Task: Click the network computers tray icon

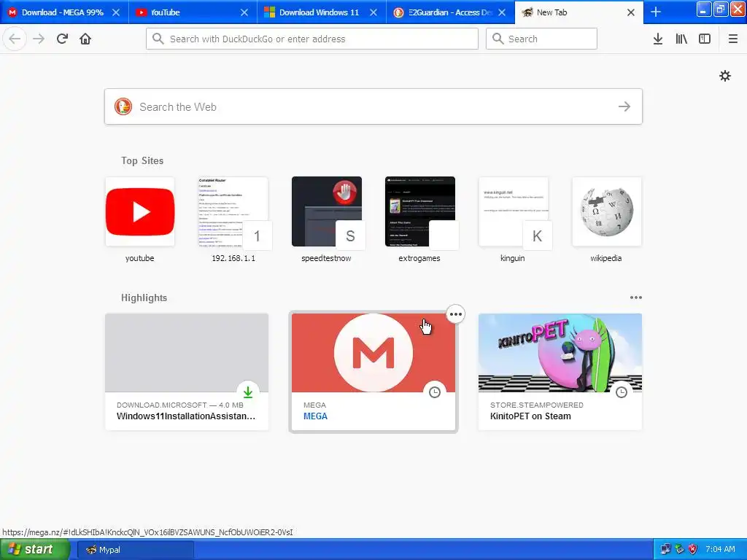Action: click(665, 550)
